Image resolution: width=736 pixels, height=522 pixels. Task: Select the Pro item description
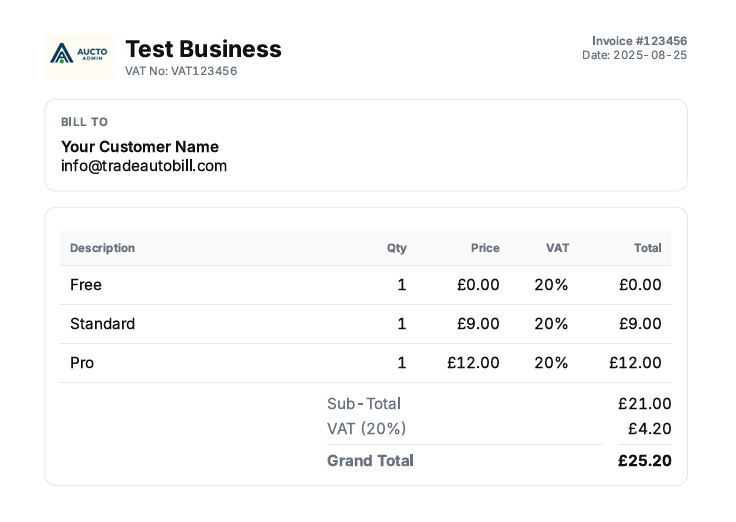coord(82,362)
